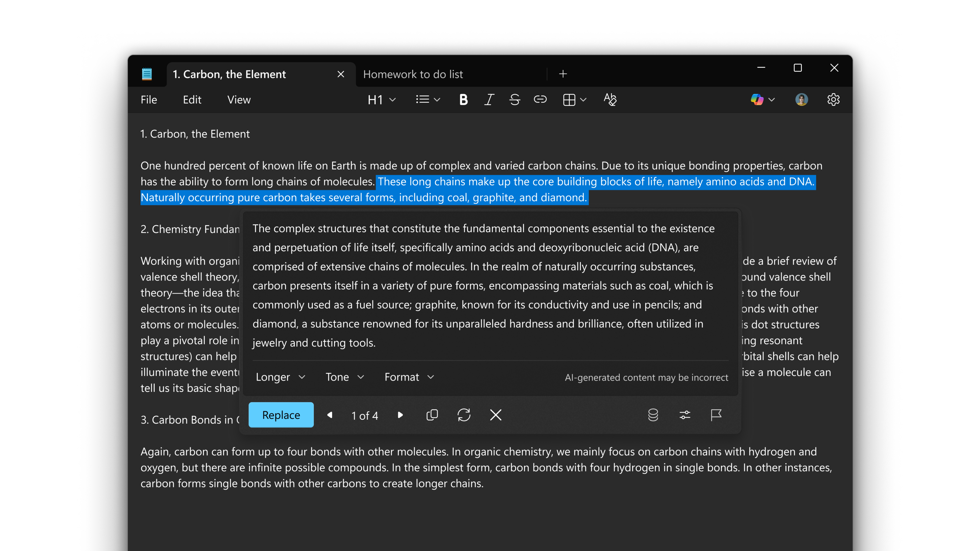
Task: Switch to Homework to do list tab
Action: (x=413, y=74)
